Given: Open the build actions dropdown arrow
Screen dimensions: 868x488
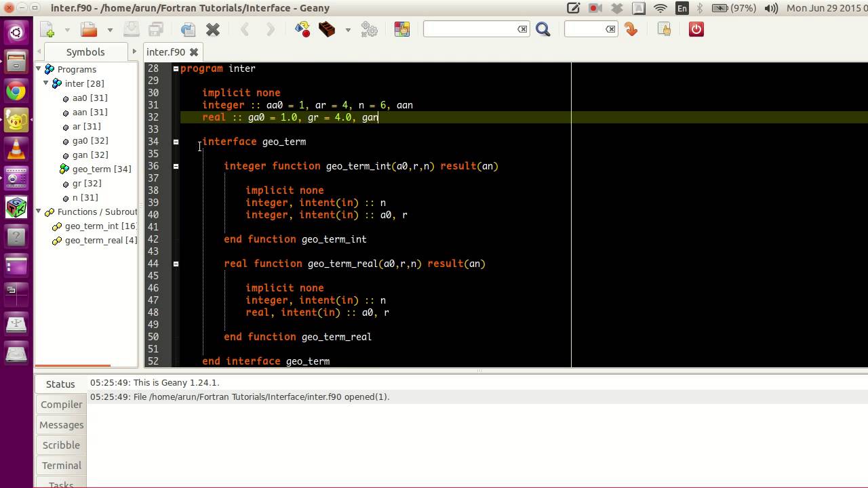Looking at the screenshot, I should click(348, 30).
